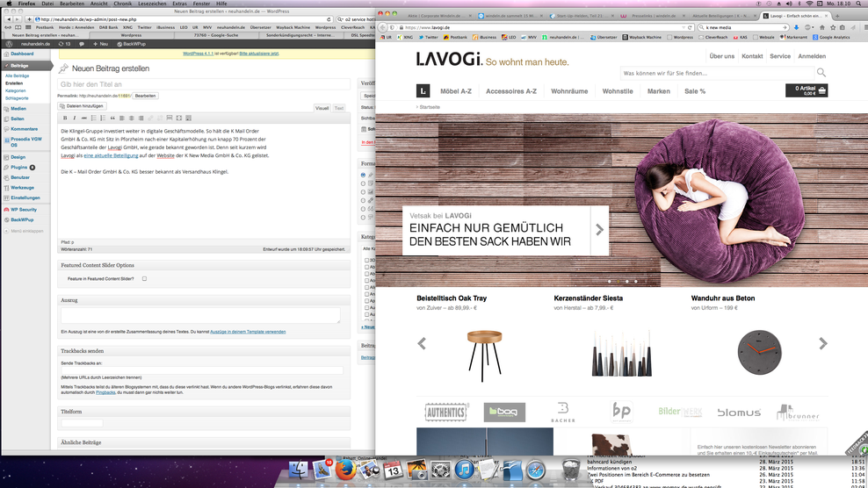Open Finder from the Dock

point(299,470)
